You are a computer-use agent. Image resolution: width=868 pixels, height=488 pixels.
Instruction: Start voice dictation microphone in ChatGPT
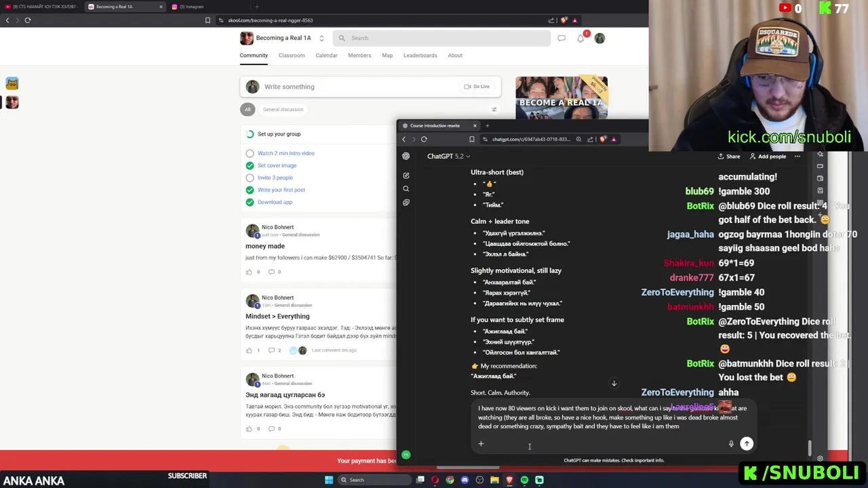point(731,444)
